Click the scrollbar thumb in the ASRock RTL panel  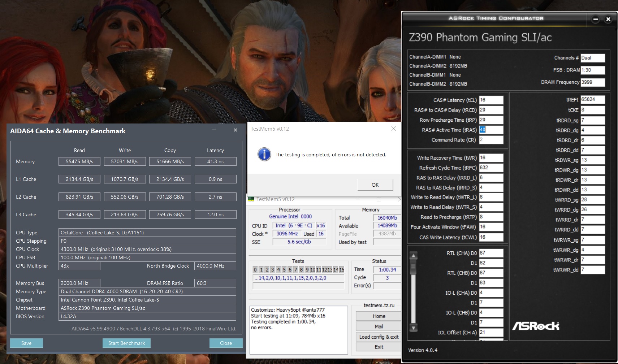click(414, 266)
